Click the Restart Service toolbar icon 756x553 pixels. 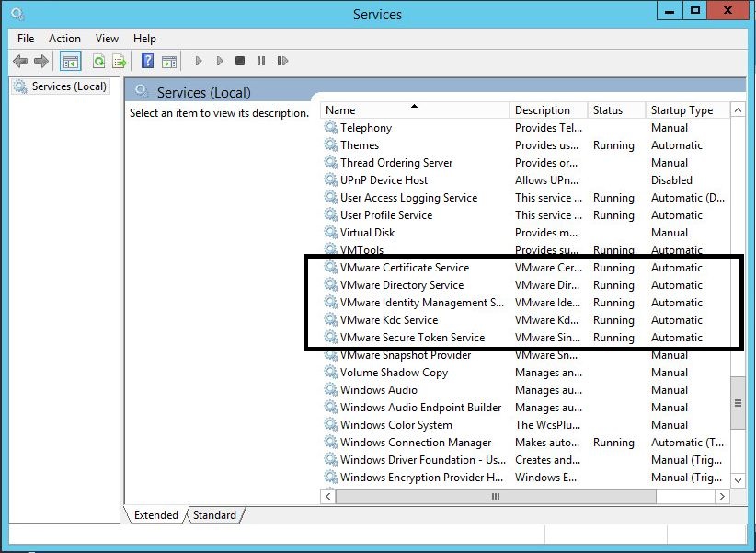click(281, 62)
